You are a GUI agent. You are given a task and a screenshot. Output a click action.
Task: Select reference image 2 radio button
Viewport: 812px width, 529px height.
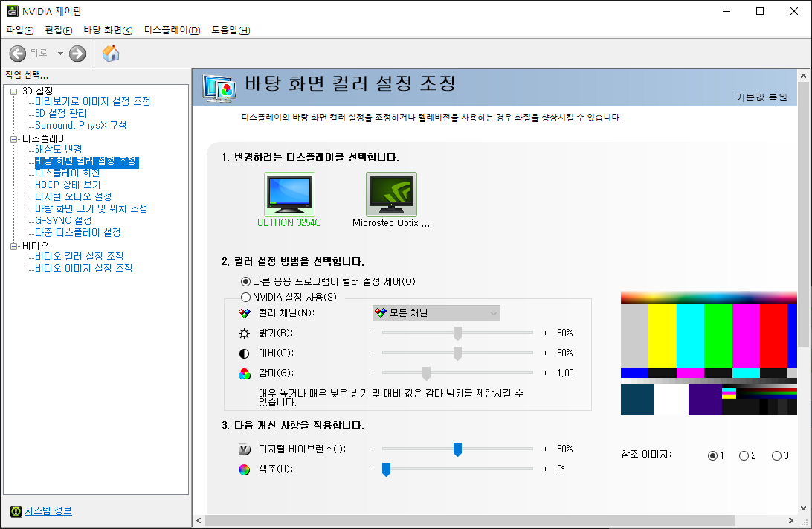[744, 456]
